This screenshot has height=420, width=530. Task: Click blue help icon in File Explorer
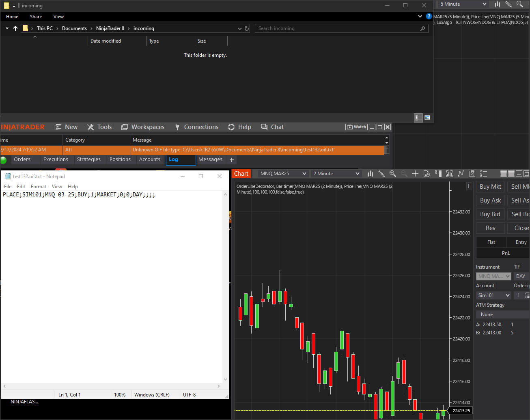click(x=429, y=16)
